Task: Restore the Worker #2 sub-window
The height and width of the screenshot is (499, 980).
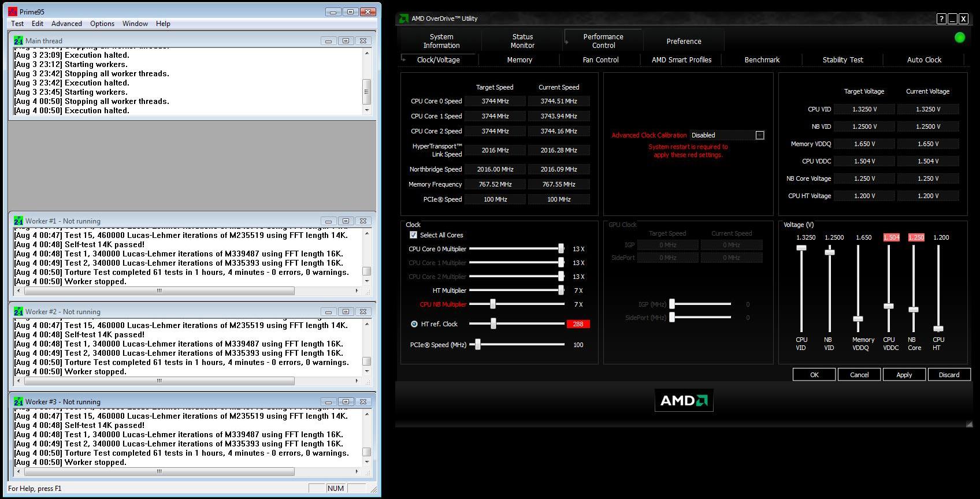Action: tap(346, 311)
